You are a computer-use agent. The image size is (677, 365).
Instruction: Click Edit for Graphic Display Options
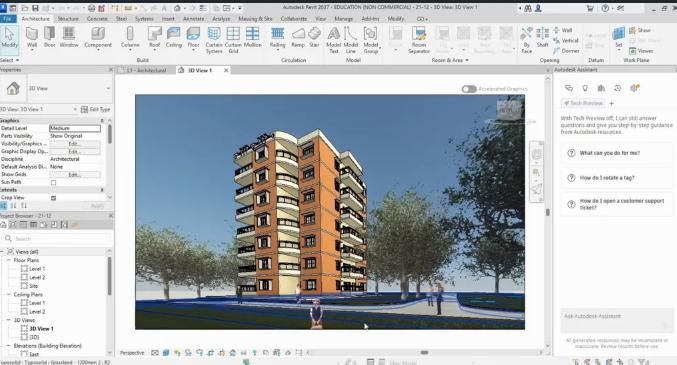point(75,152)
